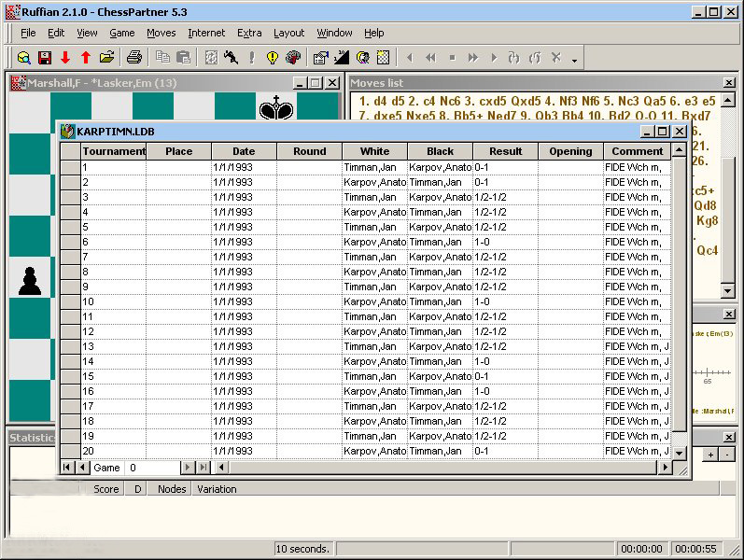Screen dimensions: 744x560
Task: Select row 10 using its row selector
Action: point(70,301)
